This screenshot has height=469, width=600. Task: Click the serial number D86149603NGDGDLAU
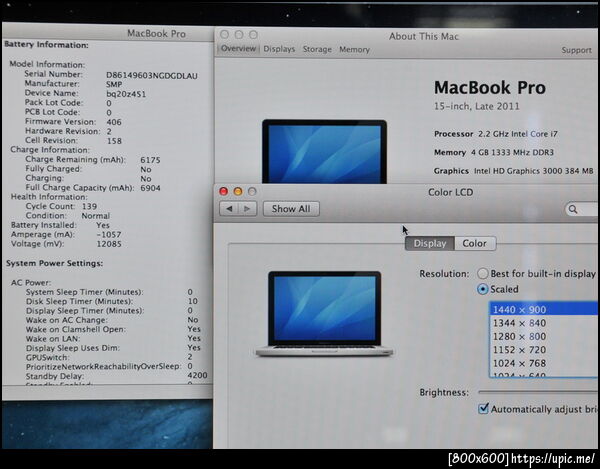tap(152, 76)
